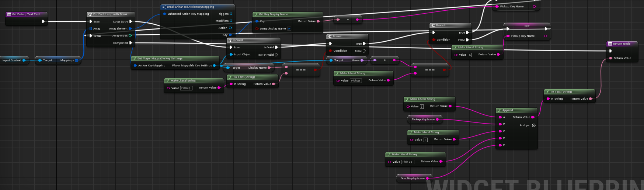Select the Get Pickup Text Text node title
This screenshot has height=190, width=644.
26,14
